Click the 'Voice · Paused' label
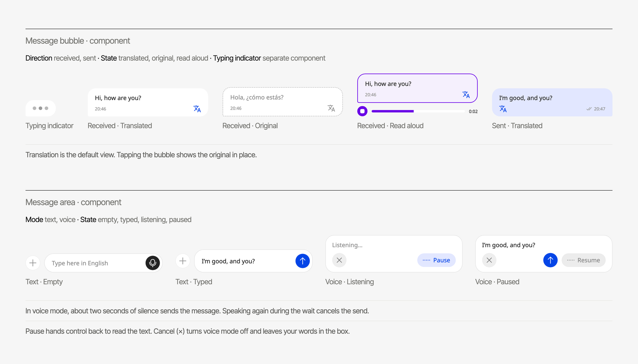 tap(497, 282)
